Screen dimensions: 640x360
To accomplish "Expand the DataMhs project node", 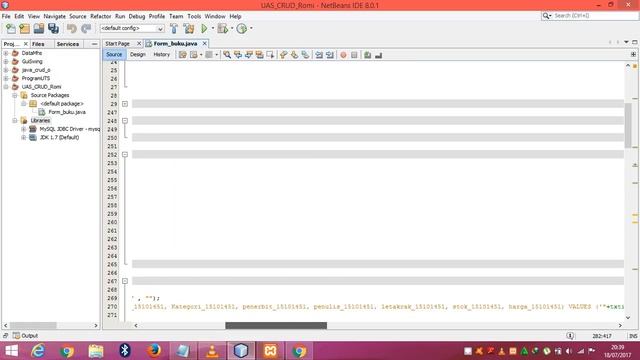I will [x=6, y=53].
